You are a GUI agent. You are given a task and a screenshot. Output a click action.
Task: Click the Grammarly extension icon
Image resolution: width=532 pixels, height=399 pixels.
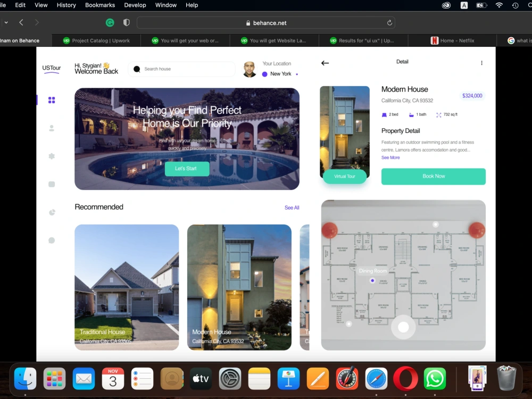click(x=110, y=23)
